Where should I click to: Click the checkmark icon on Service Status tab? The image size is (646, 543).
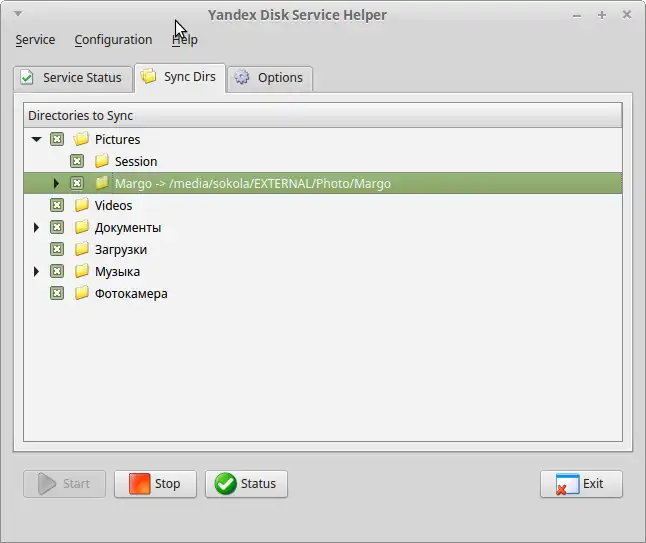point(27,77)
